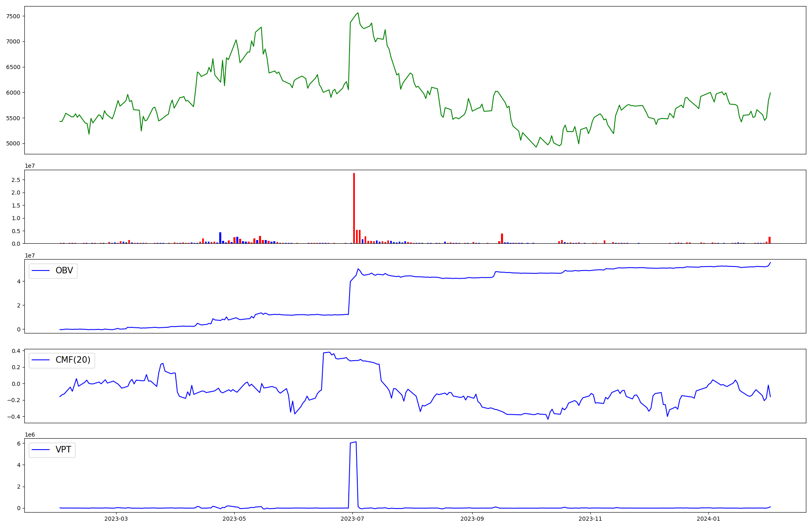Click the OBV legend label

(64, 270)
